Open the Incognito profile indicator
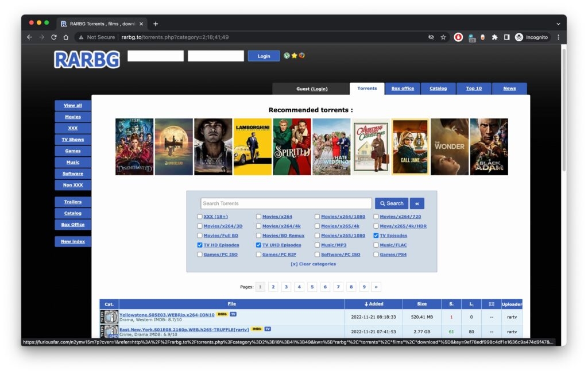 click(x=531, y=37)
